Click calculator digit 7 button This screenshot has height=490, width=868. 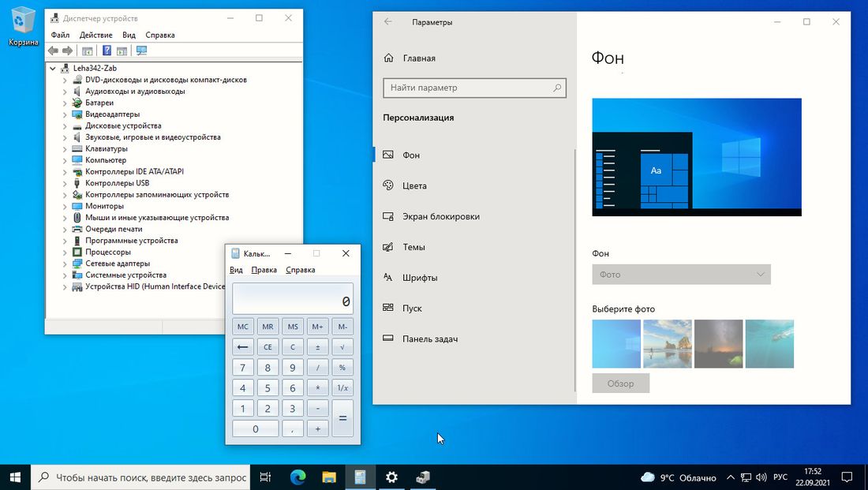[x=242, y=368]
